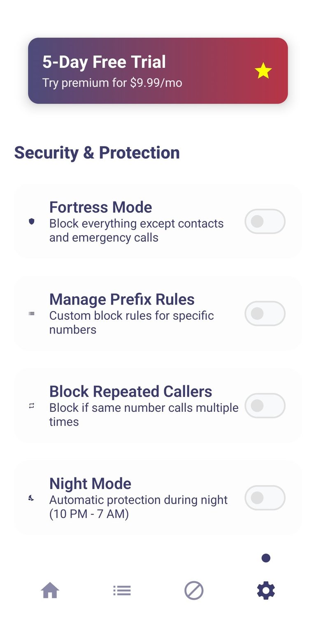Viewport: 316px width, 644px height.
Task: Open the settings gear tab
Action: pyautogui.click(x=266, y=591)
